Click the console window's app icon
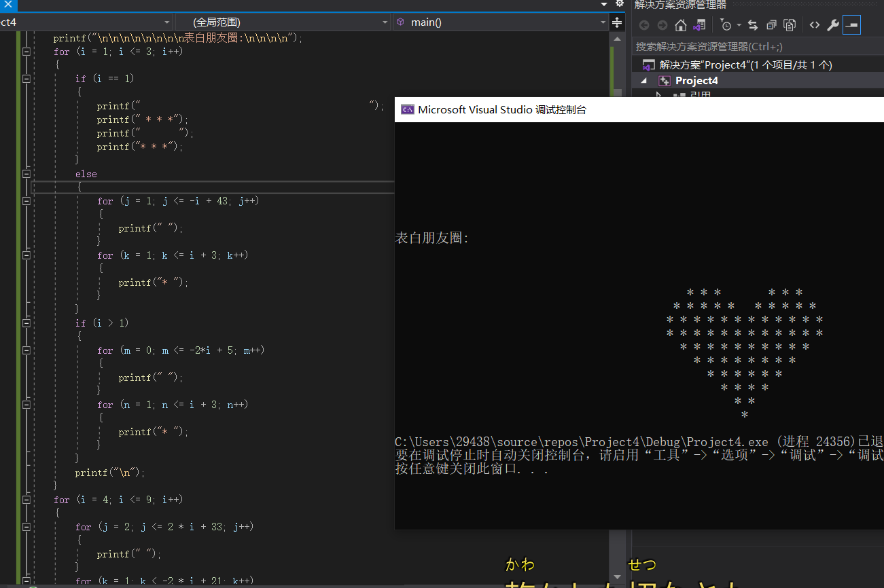884x588 pixels. [x=408, y=109]
